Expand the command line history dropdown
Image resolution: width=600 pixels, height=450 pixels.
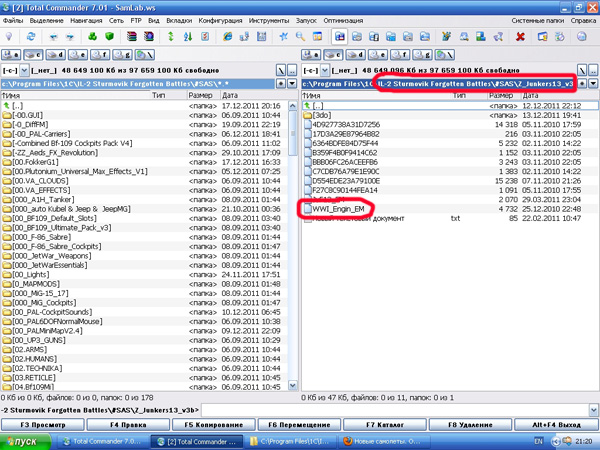tap(593, 410)
